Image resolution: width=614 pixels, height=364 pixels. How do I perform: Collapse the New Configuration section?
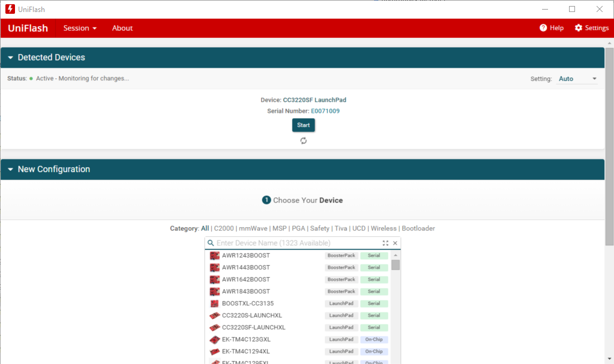pyautogui.click(x=11, y=169)
